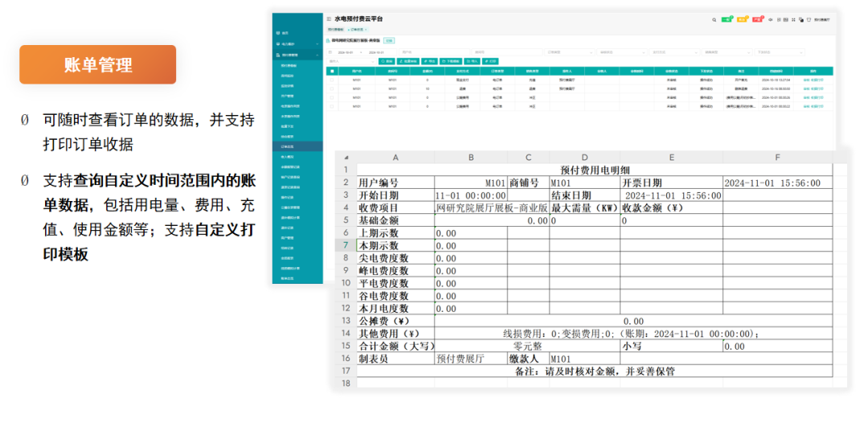
Task: Click the yellow alert badge in the header
Action: (742, 18)
